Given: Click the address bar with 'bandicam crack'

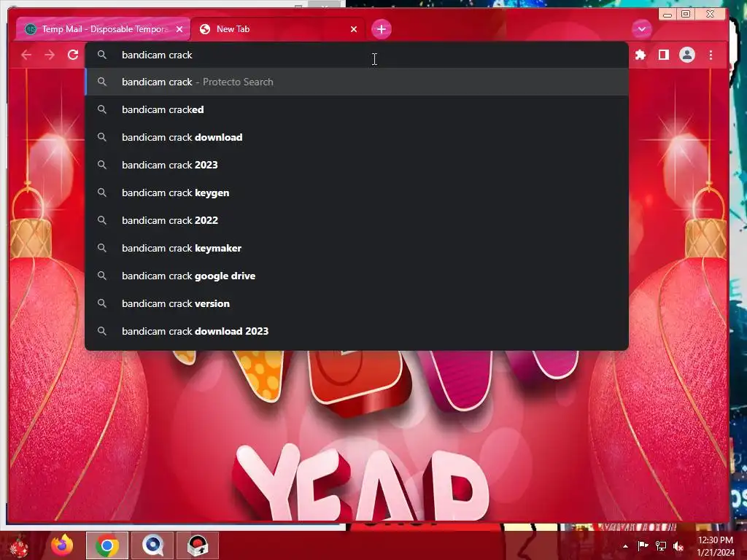Looking at the screenshot, I should point(356,55).
